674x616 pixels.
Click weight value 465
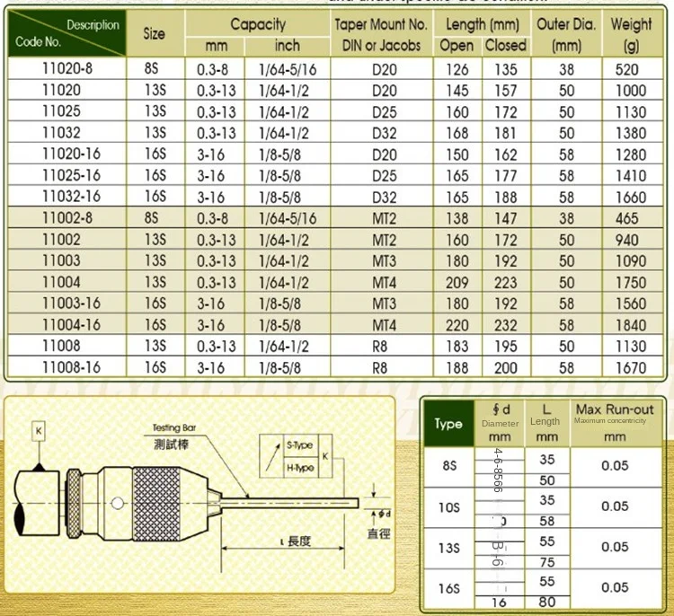click(626, 218)
